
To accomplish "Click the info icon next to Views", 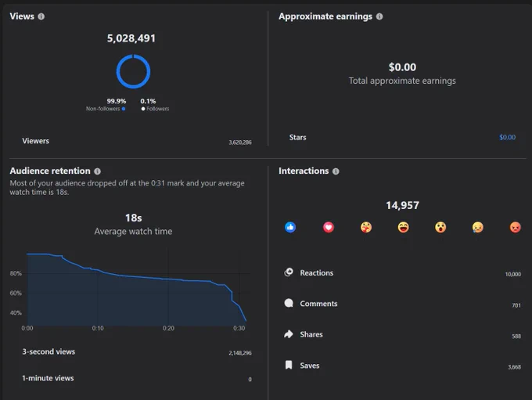I will point(41,16).
